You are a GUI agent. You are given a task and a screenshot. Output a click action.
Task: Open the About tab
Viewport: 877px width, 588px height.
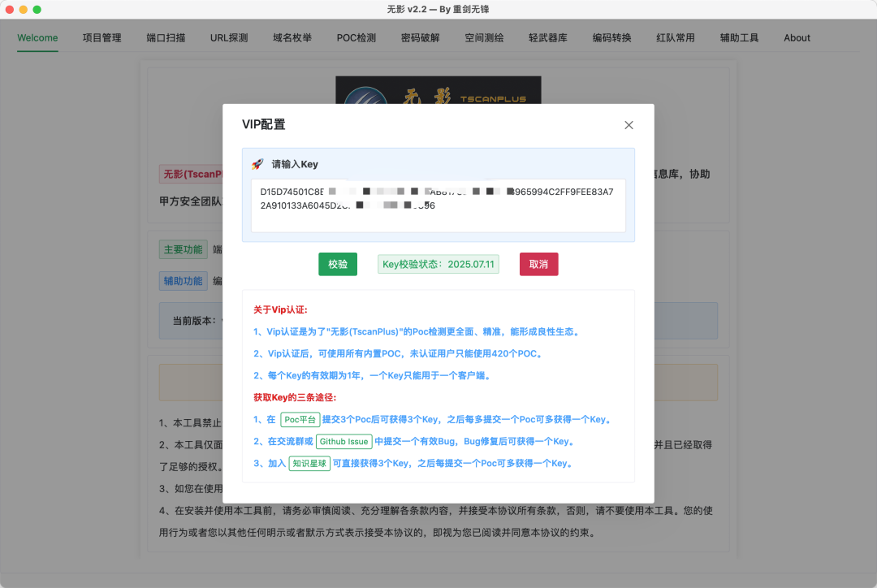click(x=797, y=37)
